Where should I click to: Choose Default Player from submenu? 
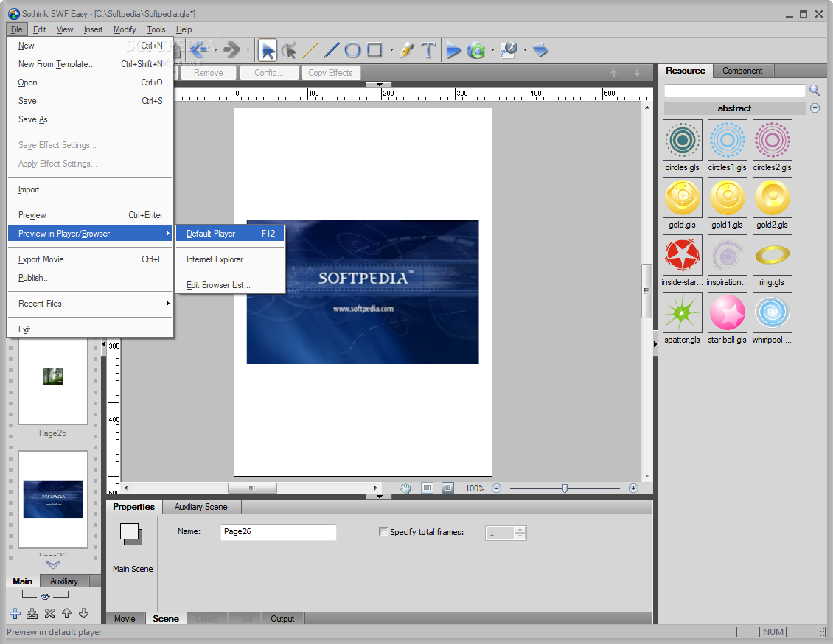(x=230, y=234)
